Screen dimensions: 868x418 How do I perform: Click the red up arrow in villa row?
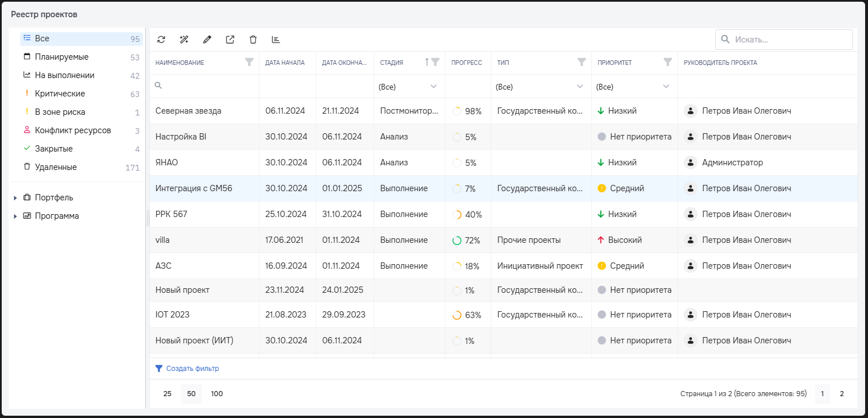[x=601, y=240]
